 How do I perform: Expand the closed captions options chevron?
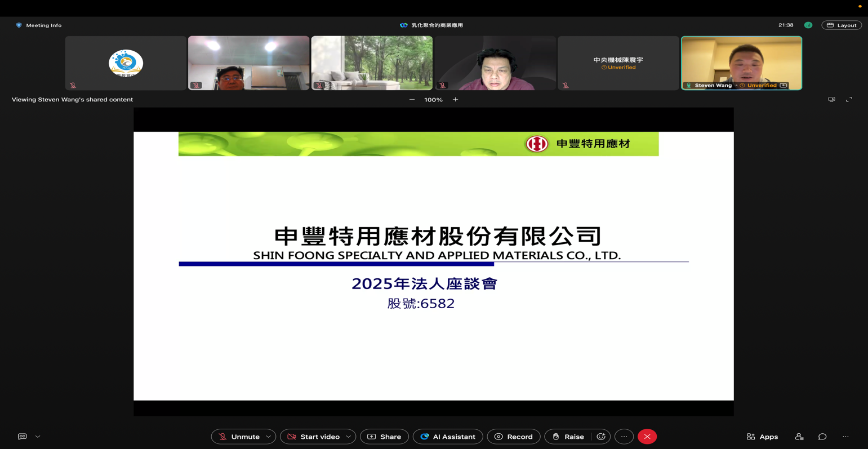pyautogui.click(x=38, y=437)
